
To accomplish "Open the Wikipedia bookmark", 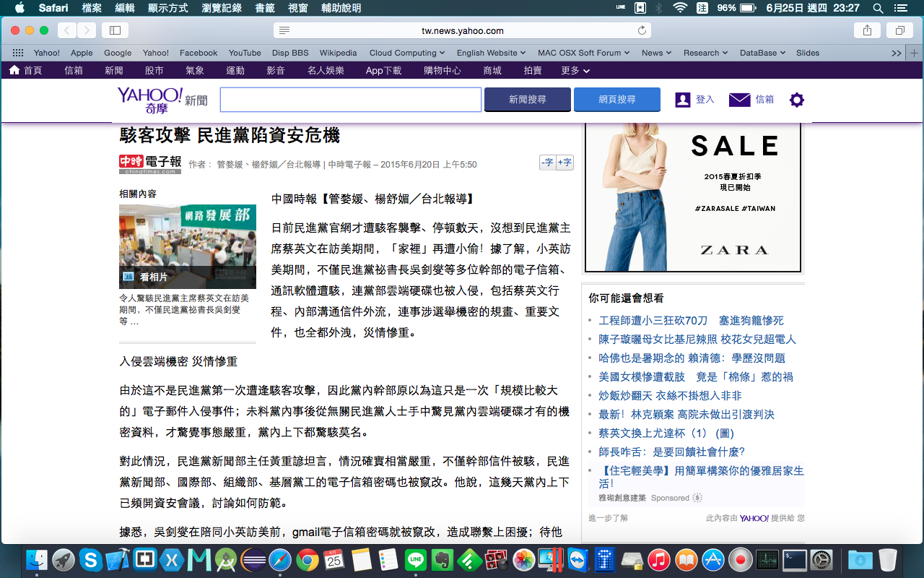I will [x=338, y=53].
